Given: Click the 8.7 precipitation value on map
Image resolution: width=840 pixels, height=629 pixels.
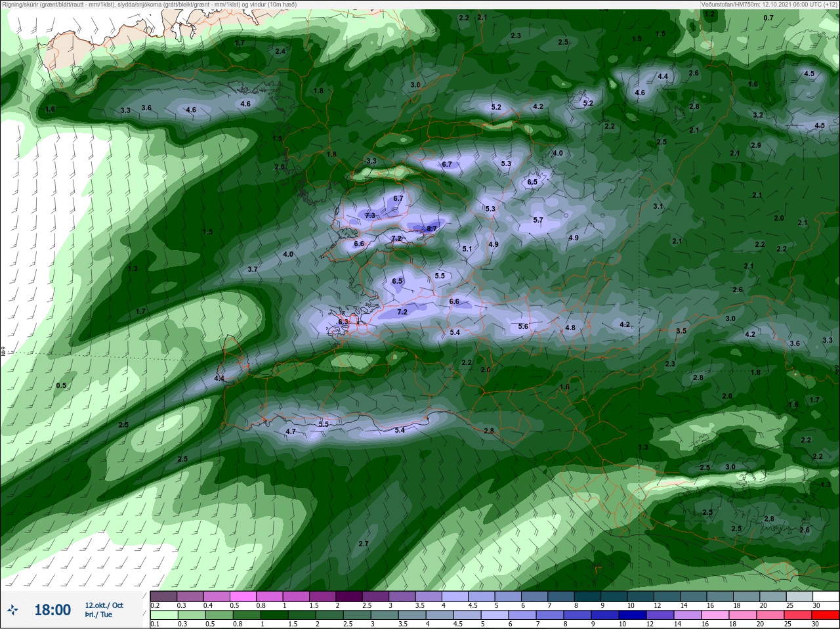Looking at the screenshot, I should click(x=432, y=228).
